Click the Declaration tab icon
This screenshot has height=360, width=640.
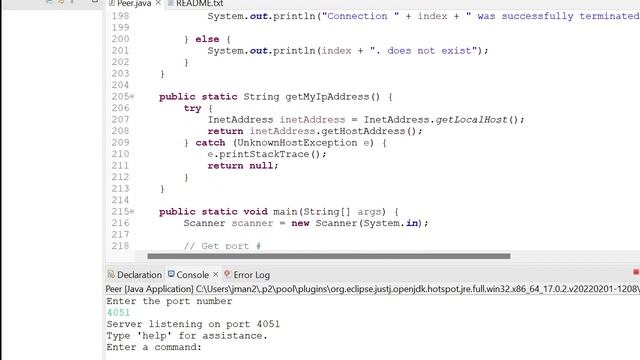coord(111,274)
